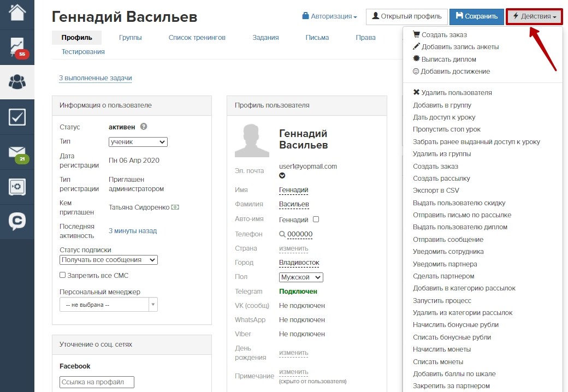
Task: Open the 3 выполненные задачи link
Action: (96, 78)
